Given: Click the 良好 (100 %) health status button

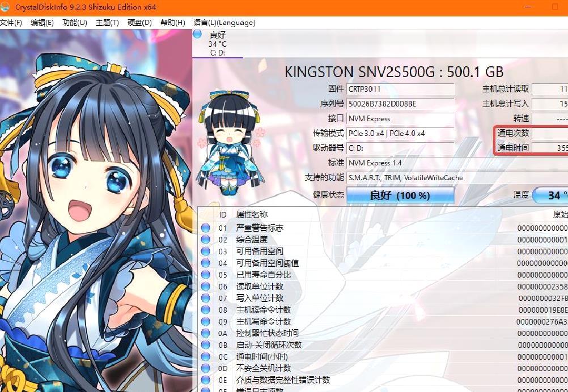Looking at the screenshot, I should point(400,195).
